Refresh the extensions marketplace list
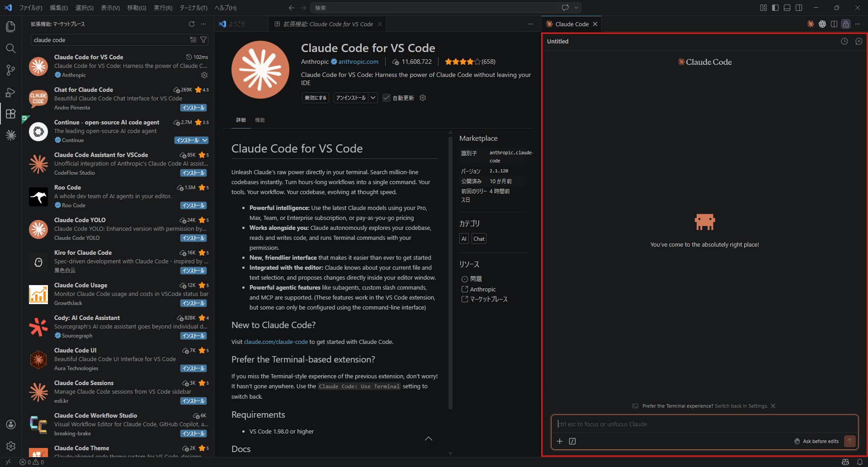Viewport: 868px width, 467px height. pos(192,24)
